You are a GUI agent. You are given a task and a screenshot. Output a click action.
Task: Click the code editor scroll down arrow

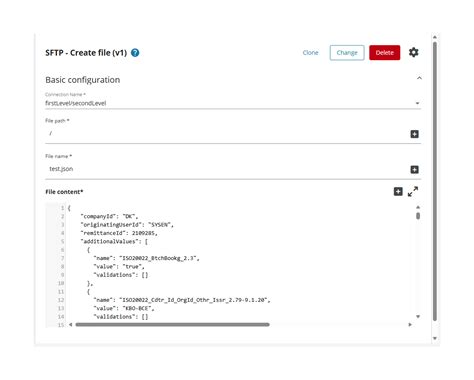418,317
